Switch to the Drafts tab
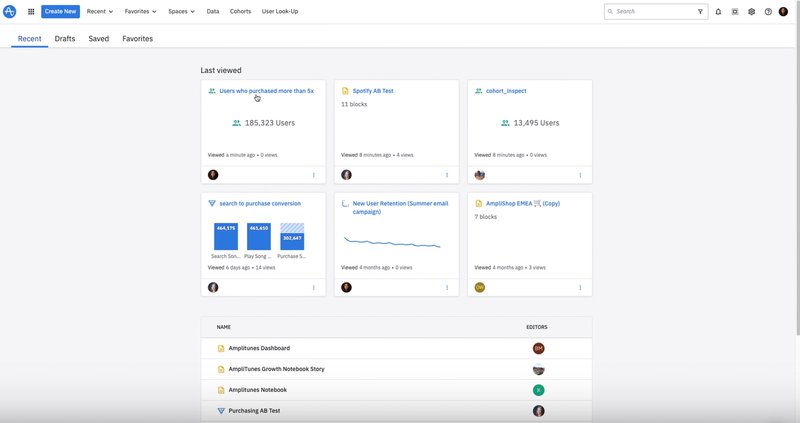This screenshot has width=800, height=423. point(65,38)
